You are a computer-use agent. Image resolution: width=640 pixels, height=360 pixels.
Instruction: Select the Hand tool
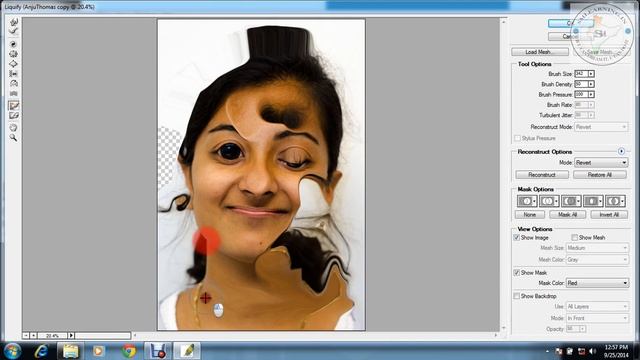(x=13, y=128)
